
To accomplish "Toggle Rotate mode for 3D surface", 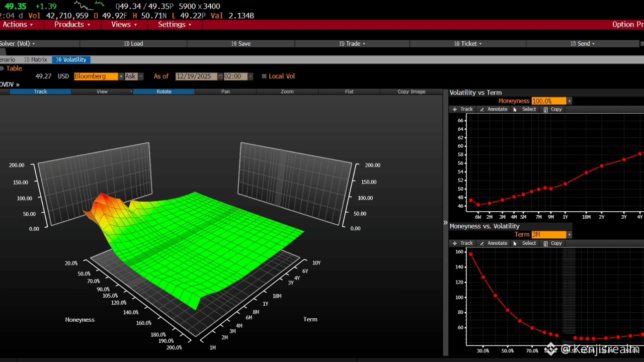I will (x=164, y=92).
